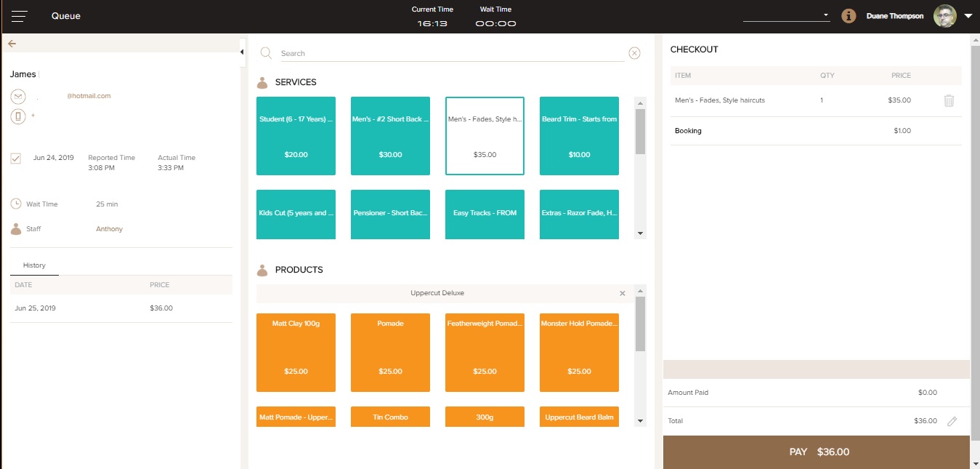Image resolution: width=980 pixels, height=469 pixels.
Task: Edit total with the pencil icon
Action: tap(952, 421)
